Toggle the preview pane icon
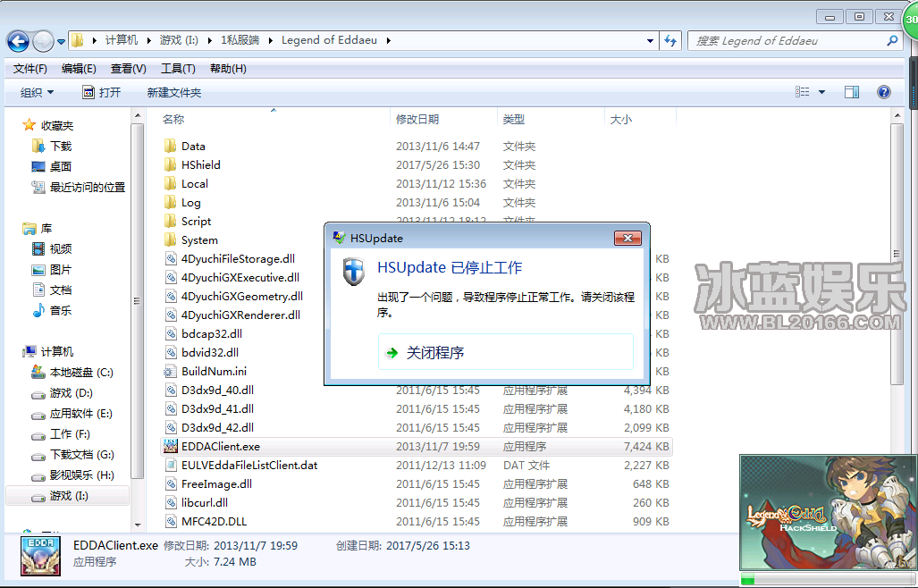The width and height of the screenshot is (918, 588). (852, 92)
